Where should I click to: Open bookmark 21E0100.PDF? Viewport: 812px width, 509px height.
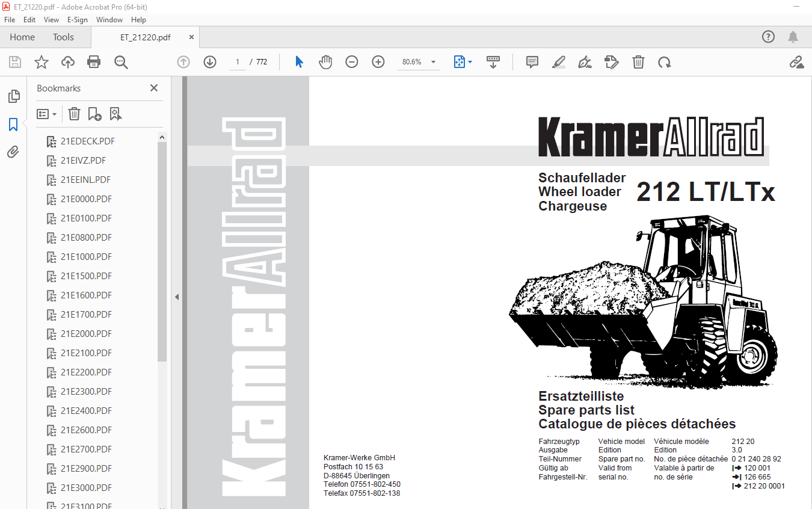86,218
